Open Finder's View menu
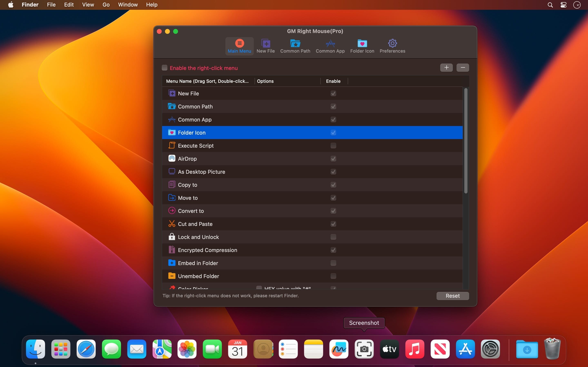 tap(88, 5)
